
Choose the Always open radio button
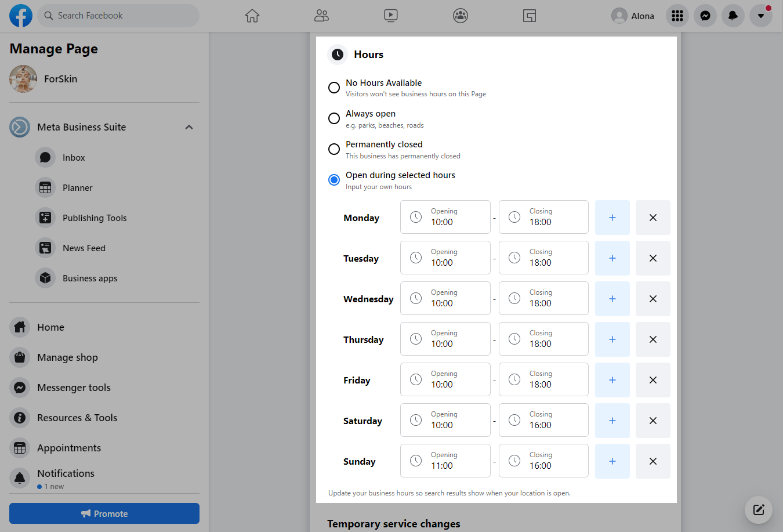click(334, 118)
